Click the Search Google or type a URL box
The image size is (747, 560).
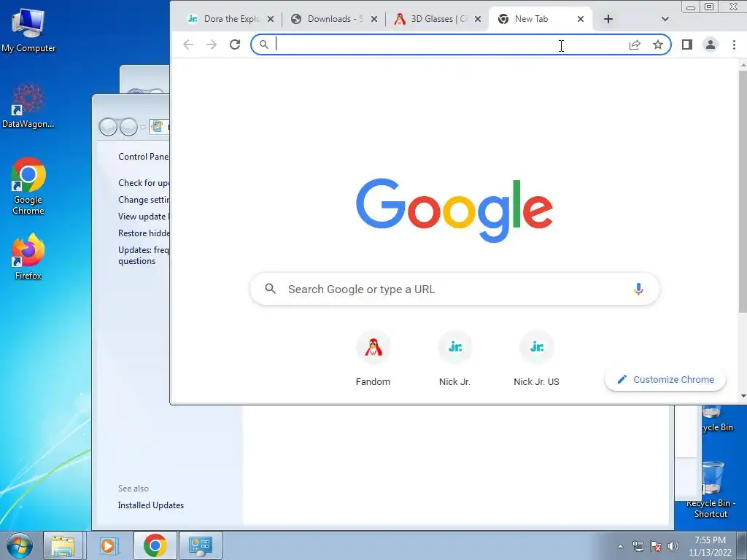(x=454, y=289)
